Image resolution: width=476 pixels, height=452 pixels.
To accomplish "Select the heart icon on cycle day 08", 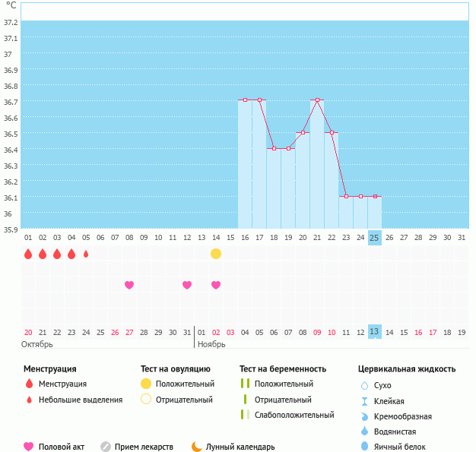I will pyautogui.click(x=129, y=285).
